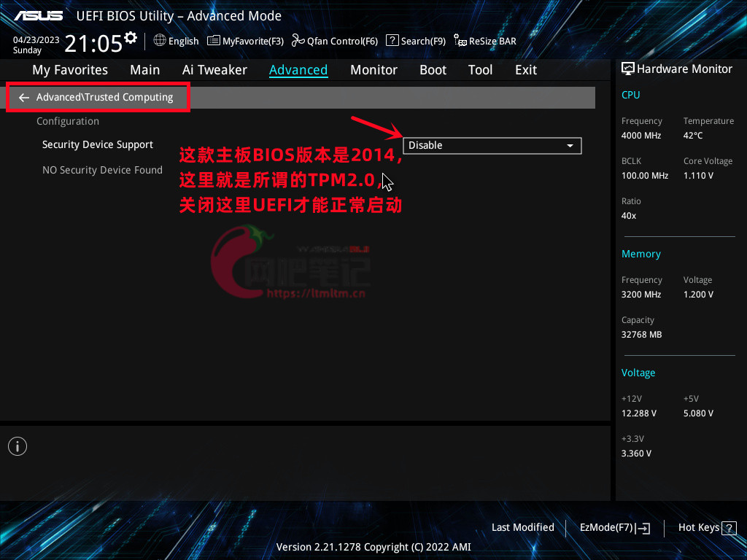Screen dimensions: 747x560
Task: Click ReSize BAR option
Action: [485, 41]
